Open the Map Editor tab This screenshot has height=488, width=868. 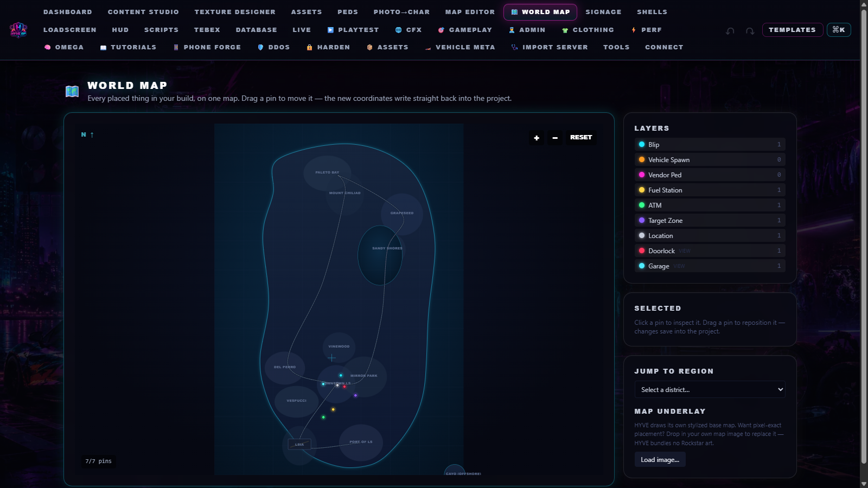tap(470, 12)
